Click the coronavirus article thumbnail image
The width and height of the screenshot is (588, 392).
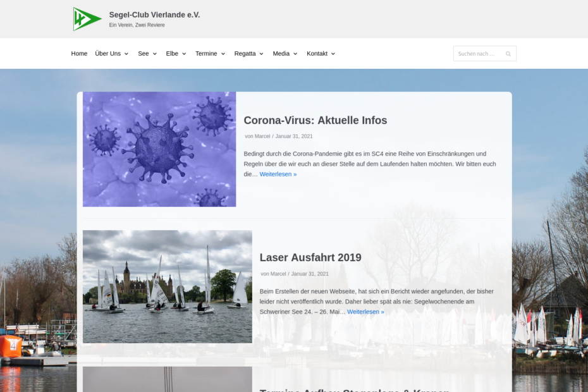click(x=159, y=149)
